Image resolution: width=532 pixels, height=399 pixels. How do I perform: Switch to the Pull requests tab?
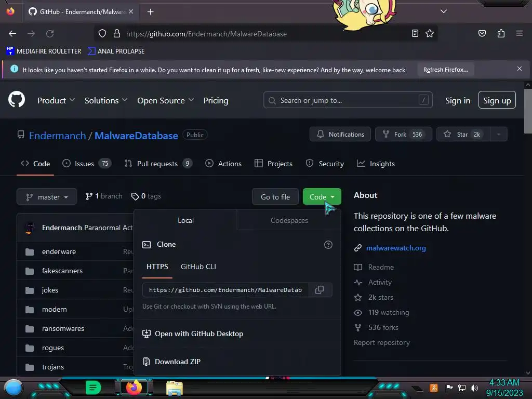tap(158, 164)
